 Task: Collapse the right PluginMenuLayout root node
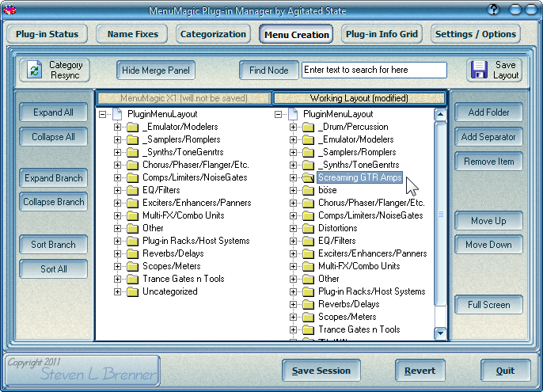click(278, 114)
